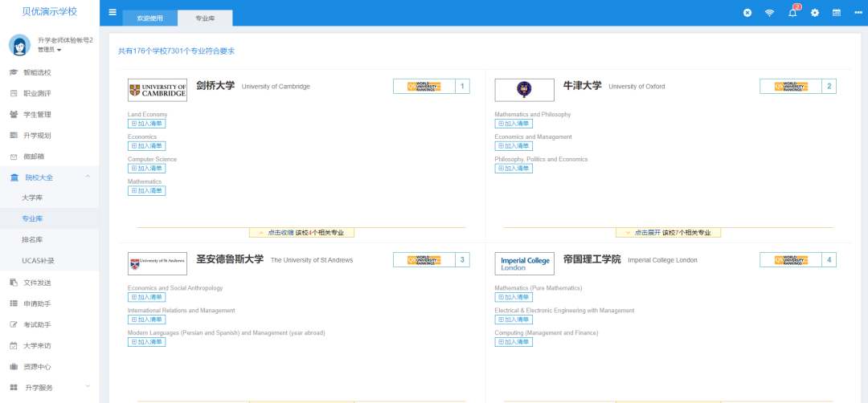Add Modern Languages (Persian and Spanish) to list
Viewport: 868px width, 403px height.
[147, 342]
